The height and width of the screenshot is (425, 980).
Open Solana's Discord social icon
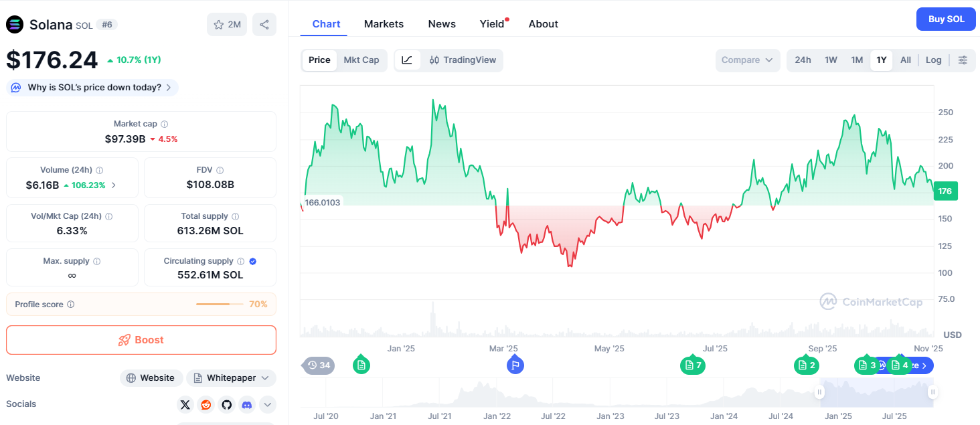[x=247, y=404]
